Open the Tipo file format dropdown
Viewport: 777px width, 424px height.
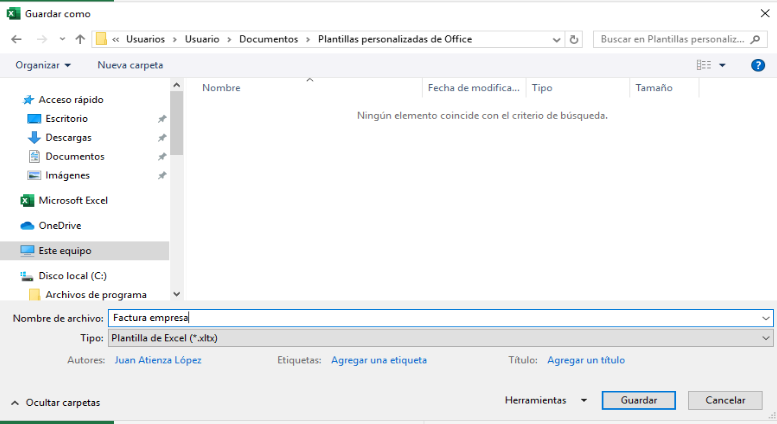tap(441, 338)
